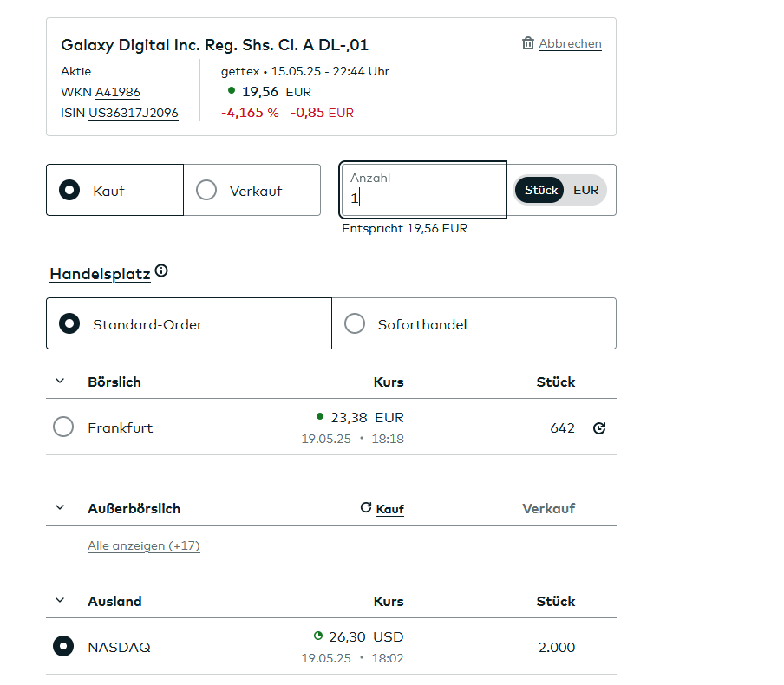Open the WKN A41986 link

tap(117, 93)
